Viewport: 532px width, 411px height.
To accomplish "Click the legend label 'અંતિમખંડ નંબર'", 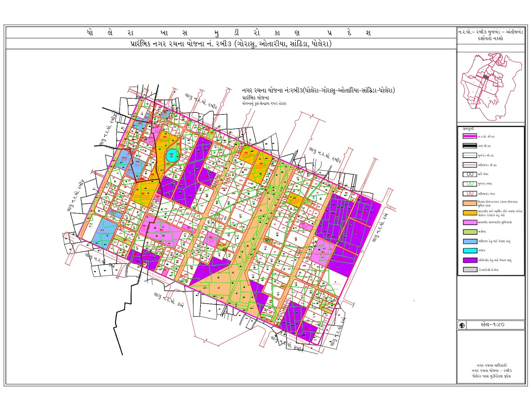I will point(486,194).
